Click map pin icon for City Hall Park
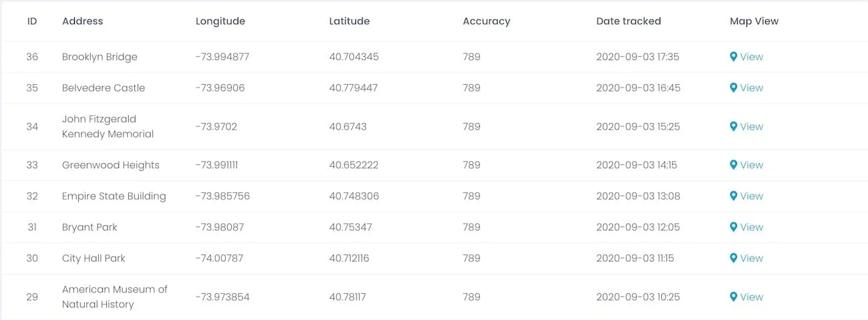Viewport: 868px width, 320px height. pos(733,258)
